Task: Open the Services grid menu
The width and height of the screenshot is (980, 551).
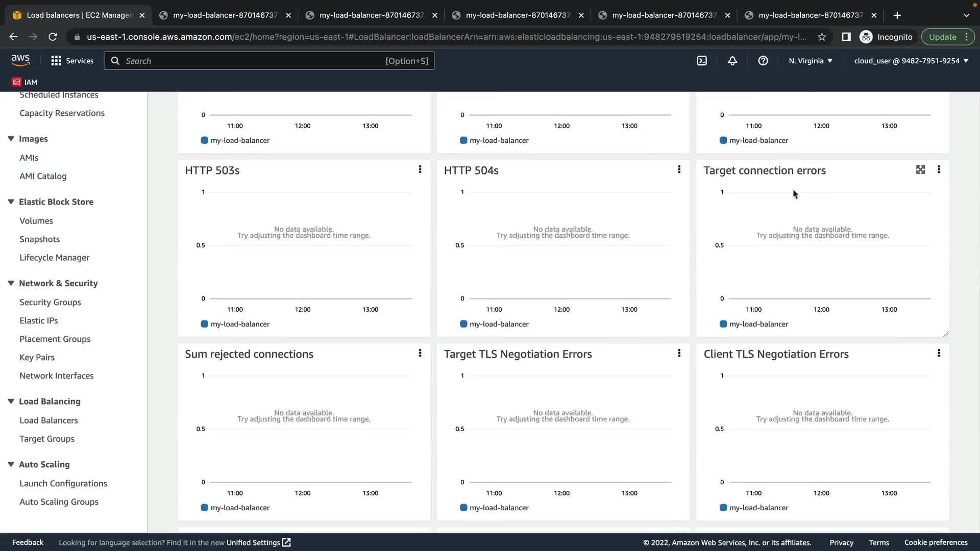Action: [x=56, y=61]
